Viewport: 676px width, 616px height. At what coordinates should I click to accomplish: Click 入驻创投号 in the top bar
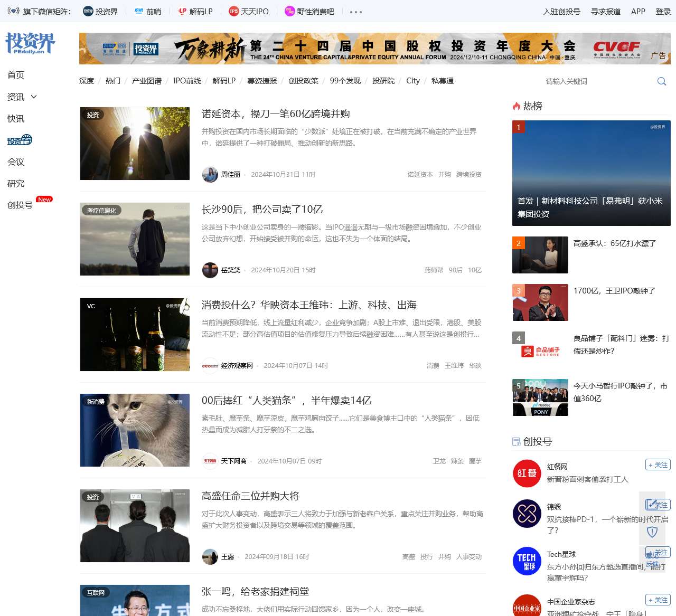pyautogui.click(x=562, y=12)
